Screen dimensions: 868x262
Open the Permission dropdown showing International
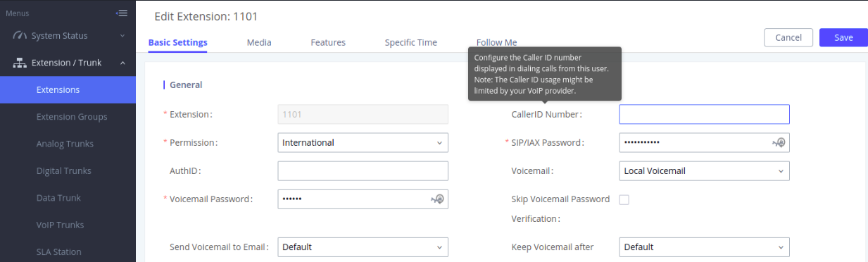pos(363,142)
